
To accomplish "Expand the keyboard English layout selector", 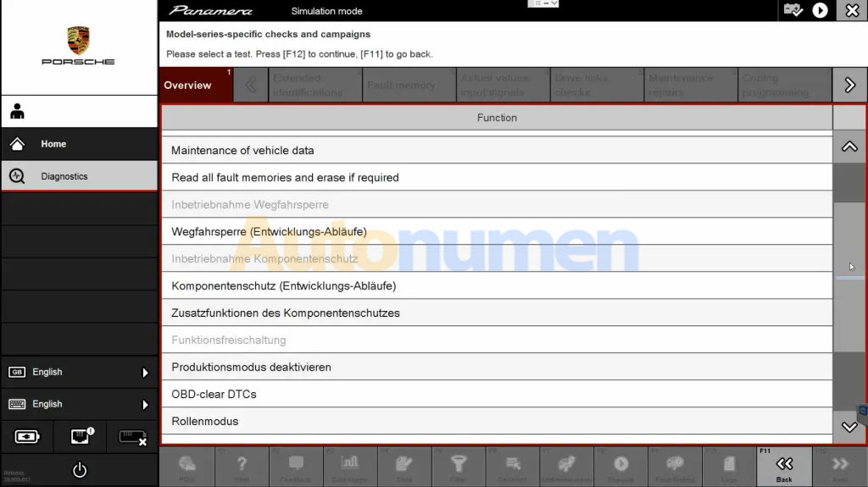I will point(79,405).
